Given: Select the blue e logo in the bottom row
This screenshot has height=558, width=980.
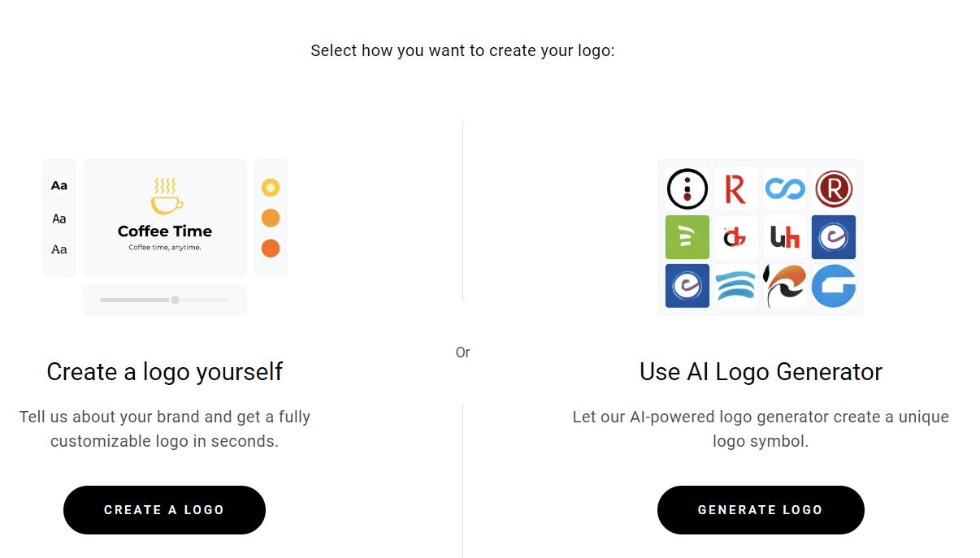Looking at the screenshot, I should point(687,285).
